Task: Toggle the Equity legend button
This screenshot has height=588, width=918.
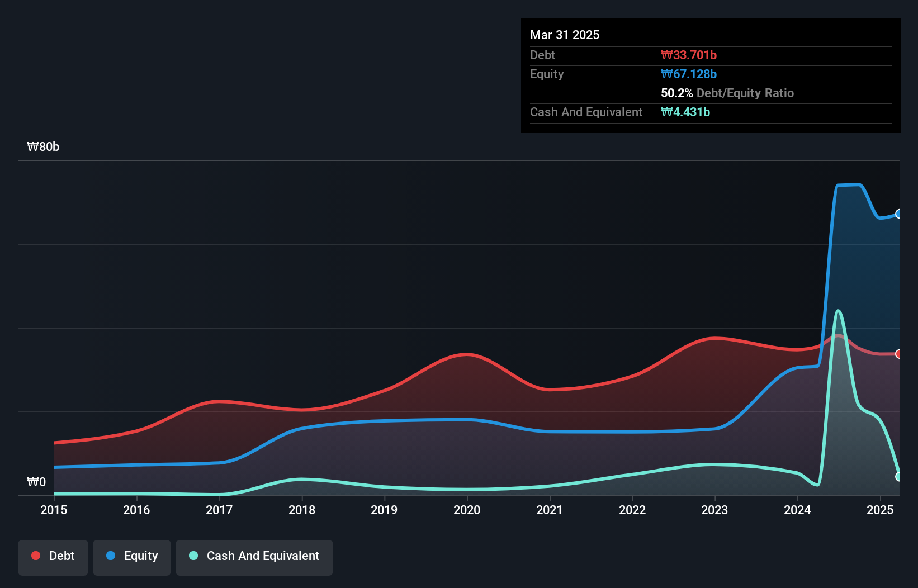Action: point(132,557)
